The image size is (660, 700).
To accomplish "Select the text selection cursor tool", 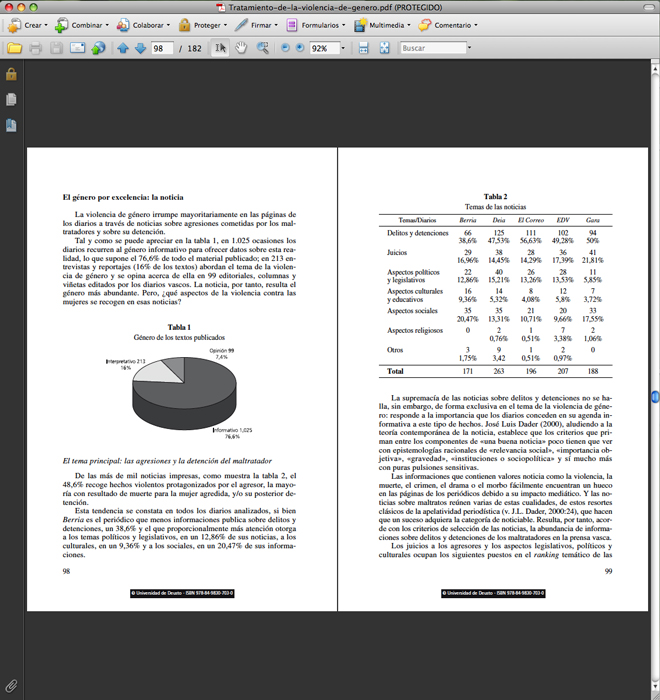I will (220, 48).
